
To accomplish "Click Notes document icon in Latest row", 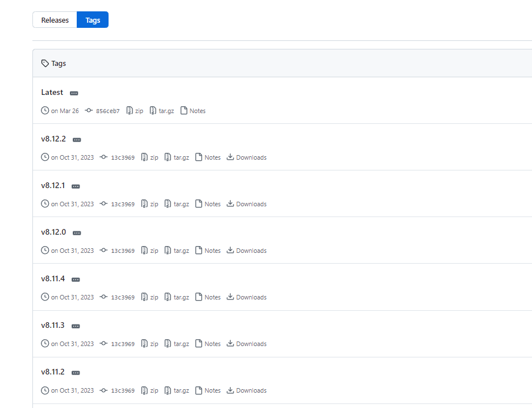I will 184,111.
